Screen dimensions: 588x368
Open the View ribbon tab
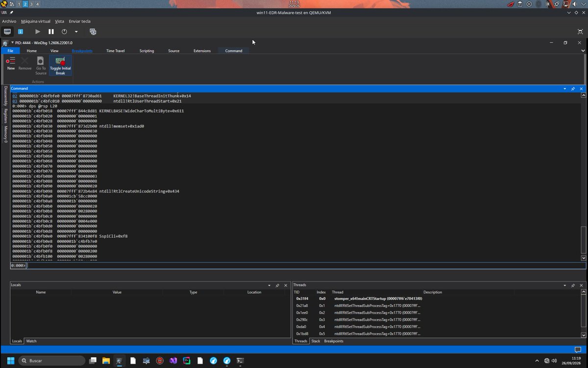pyautogui.click(x=54, y=51)
